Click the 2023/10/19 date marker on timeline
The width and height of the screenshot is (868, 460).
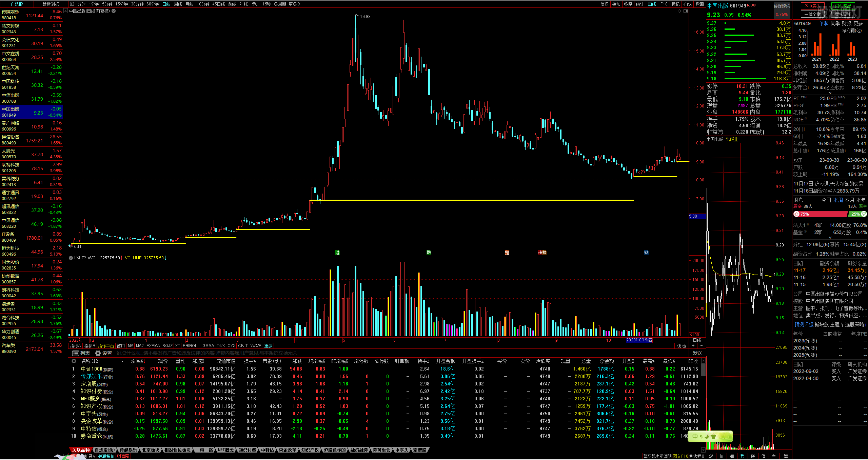point(639,340)
